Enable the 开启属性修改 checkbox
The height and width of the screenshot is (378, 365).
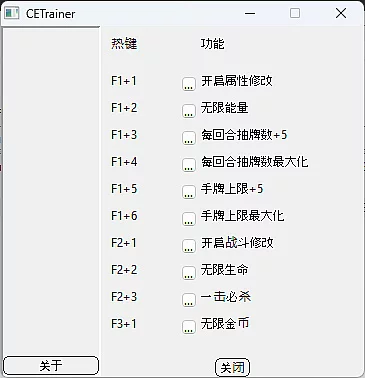click(189, 84)
